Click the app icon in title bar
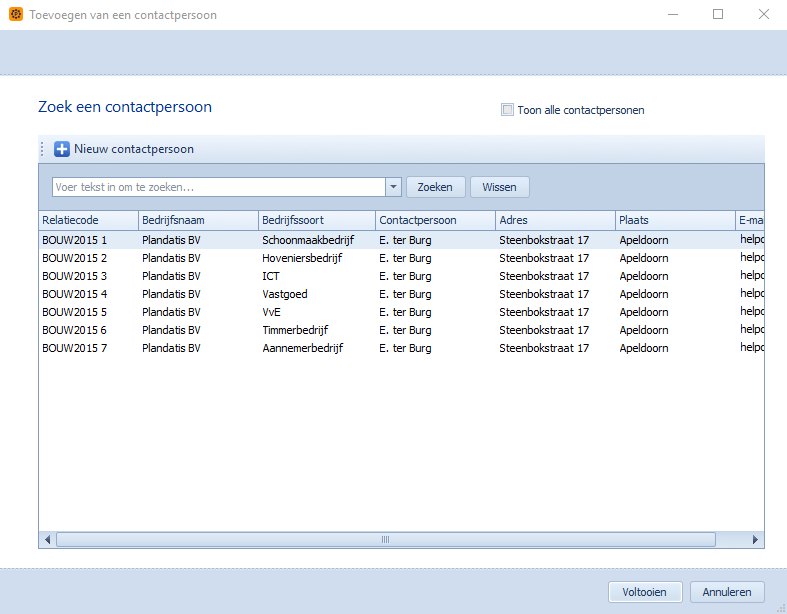787x614 pixels. (x=15, y=15)
